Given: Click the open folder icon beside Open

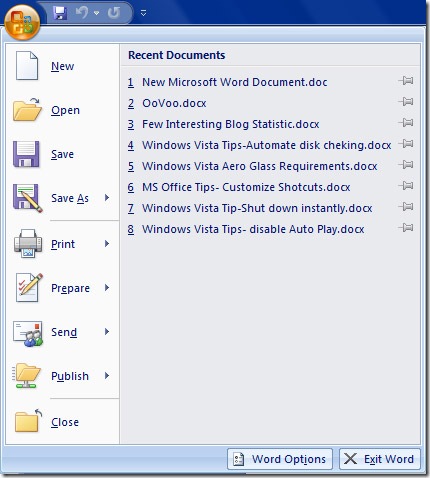Looking at the screenshot, I should (x=27, y=110).
